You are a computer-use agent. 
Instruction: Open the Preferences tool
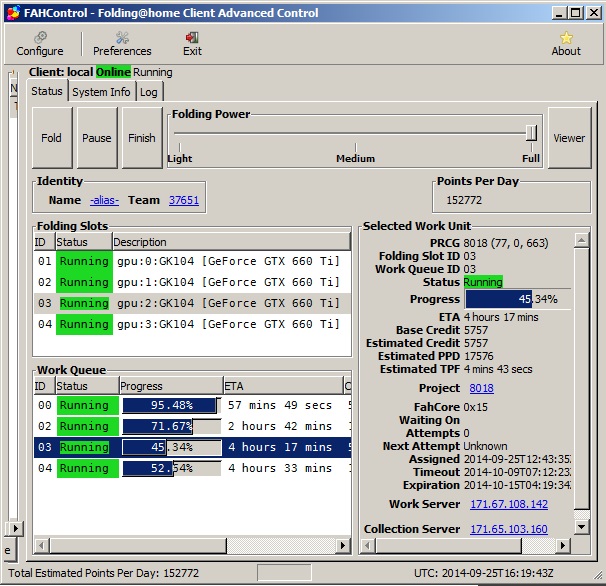pyautogui.click(x=122, y=44)
